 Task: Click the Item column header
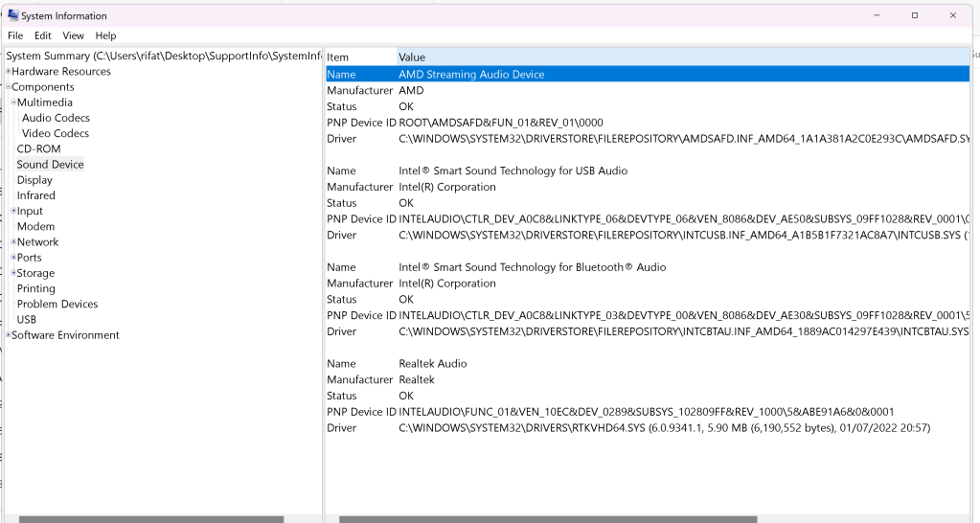[360, 57]
